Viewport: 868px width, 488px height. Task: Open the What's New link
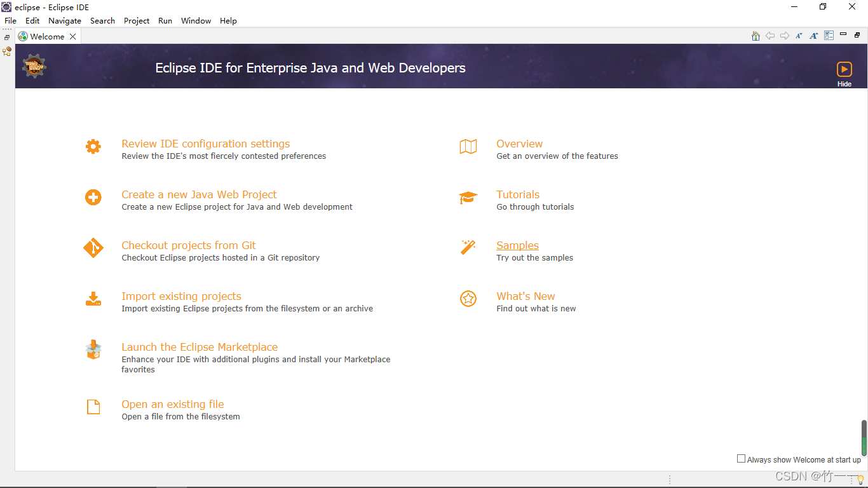tap(526, 296)
